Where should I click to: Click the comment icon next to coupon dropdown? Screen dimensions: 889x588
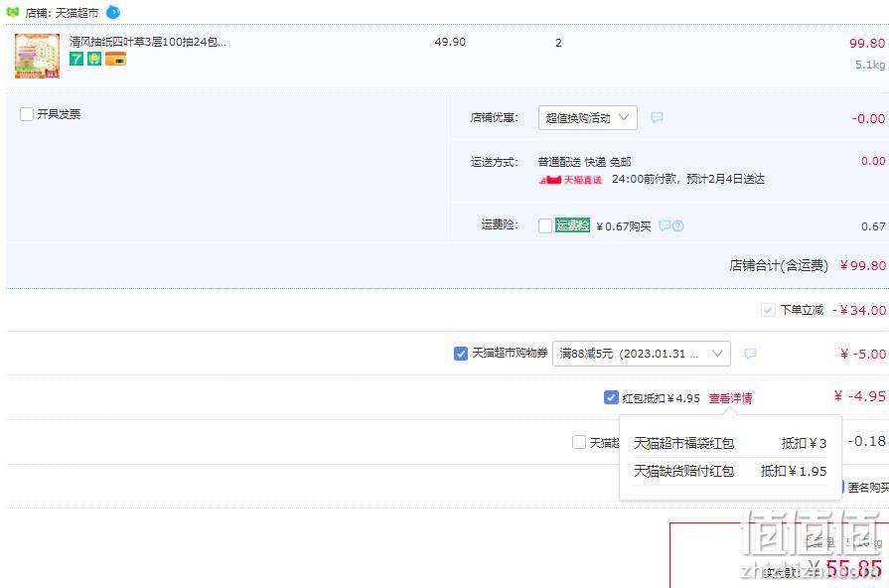pyautogui.click(x=750, y=354)
